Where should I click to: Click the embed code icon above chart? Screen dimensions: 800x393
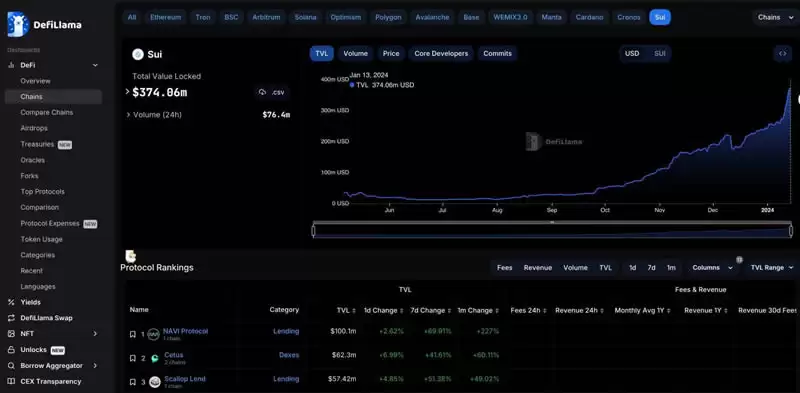(782, 53)
